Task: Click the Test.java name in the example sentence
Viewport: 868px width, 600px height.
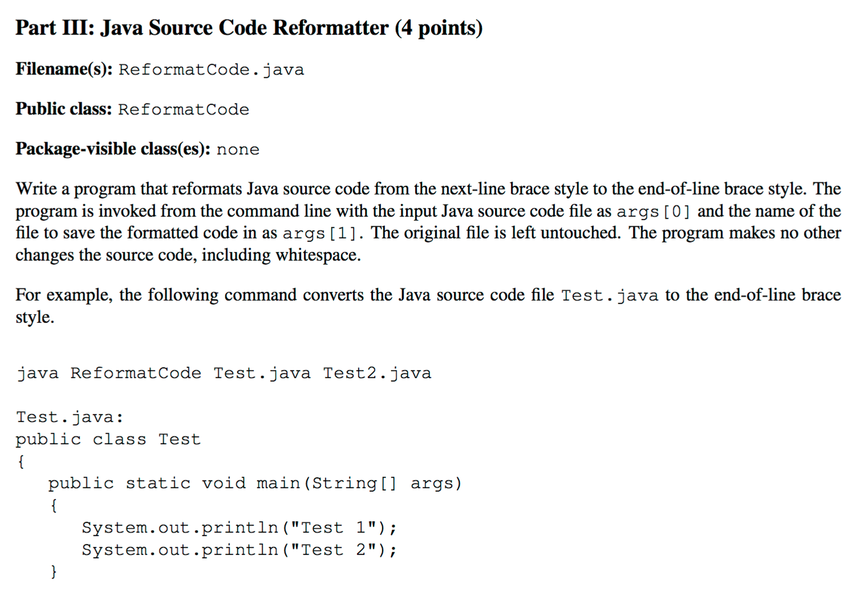Action: (x=610, y=295)
